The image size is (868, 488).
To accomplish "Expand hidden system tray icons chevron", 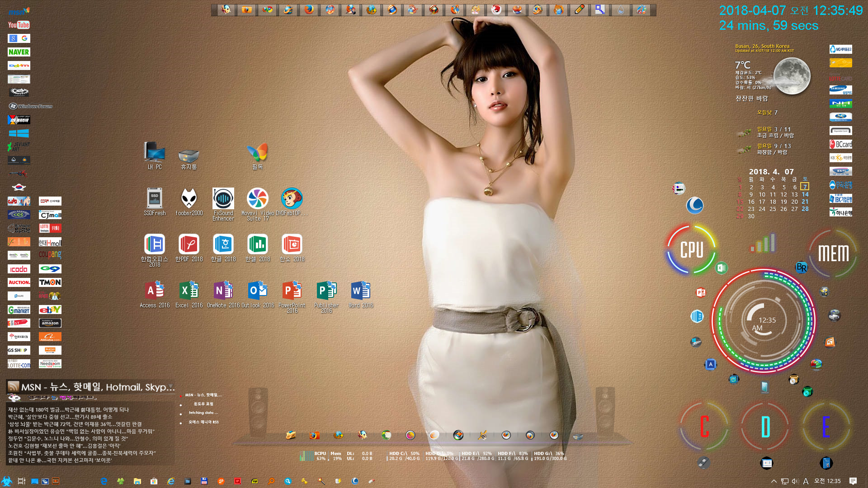I will pyautogui.click(x=774, y=481).
